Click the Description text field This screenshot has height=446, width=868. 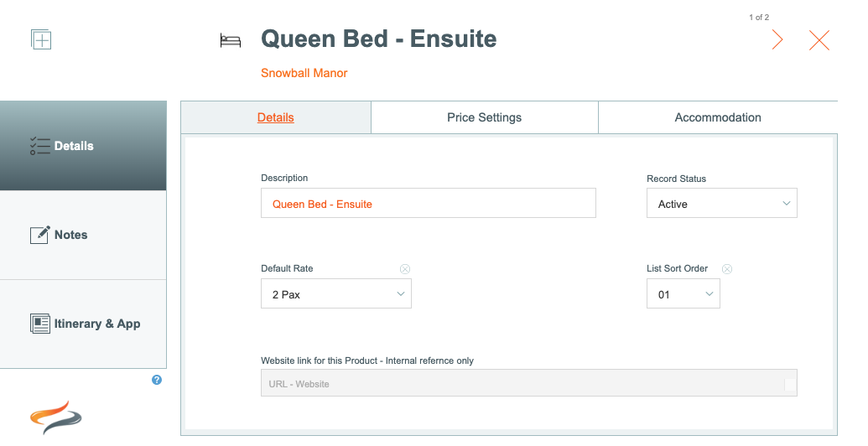(x=429, y=203)
